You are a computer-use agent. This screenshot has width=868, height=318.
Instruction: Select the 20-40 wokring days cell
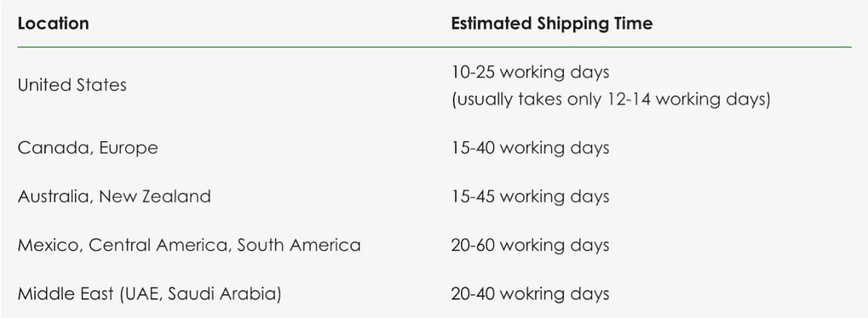pyautogui.click(x=530, y=294)
